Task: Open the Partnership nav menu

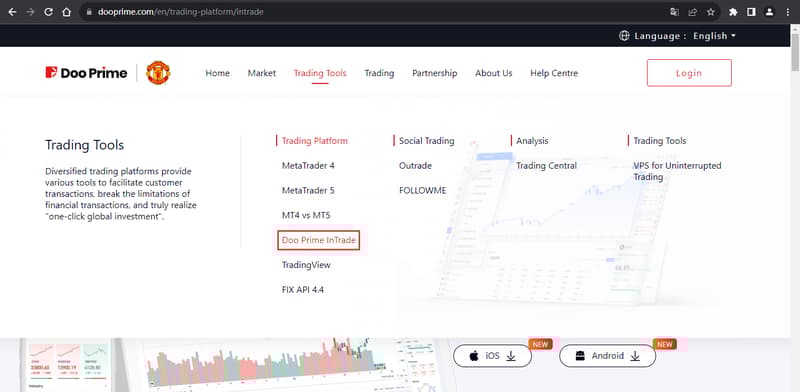Action: (435, 73)
